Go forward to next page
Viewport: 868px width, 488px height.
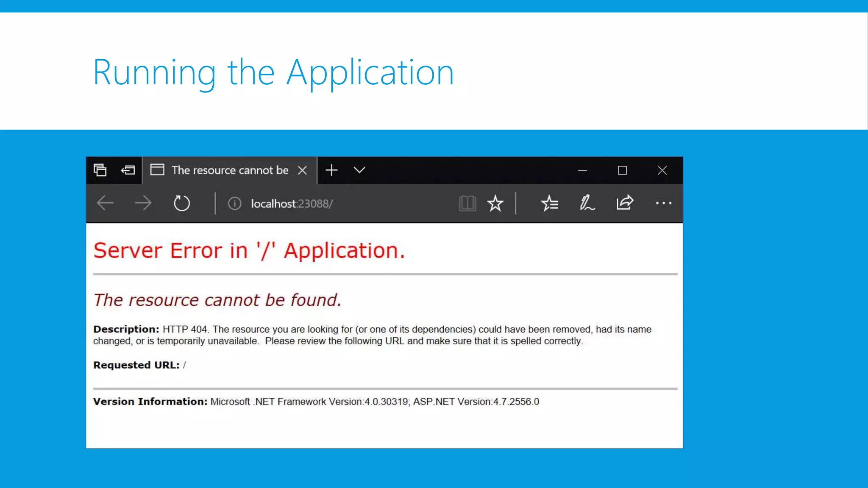[x=143, y=203]
